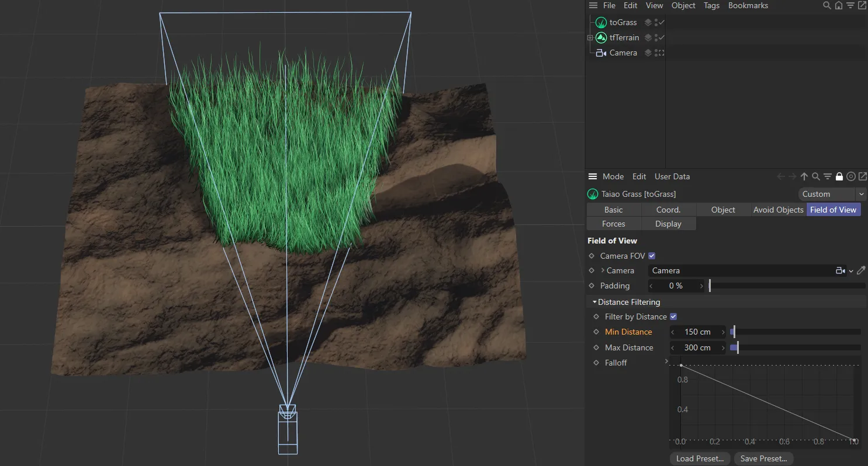The height and width of the screenshot is (466, 868).
Task: Click the up arrow in Attribute Manager header
Action: point(804,176)
